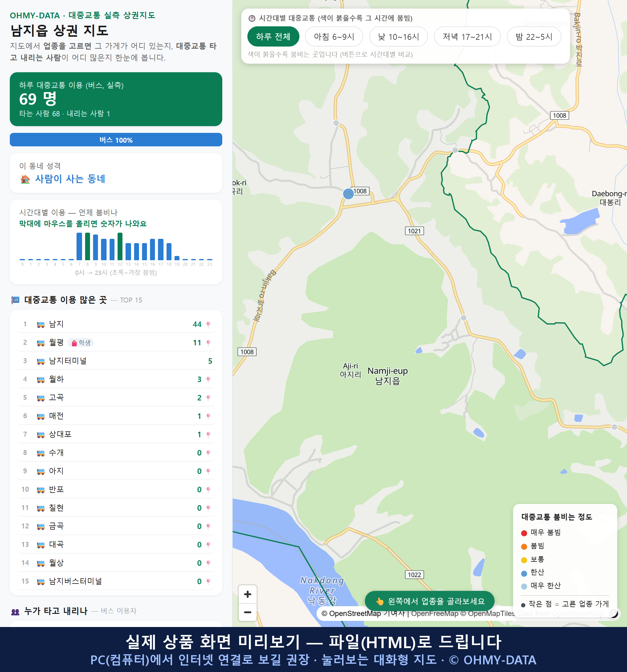The width and height of the screenshot is (627, 672).
Task: Select the 7시 bar in hourly chart
Action: coord(79,246)
